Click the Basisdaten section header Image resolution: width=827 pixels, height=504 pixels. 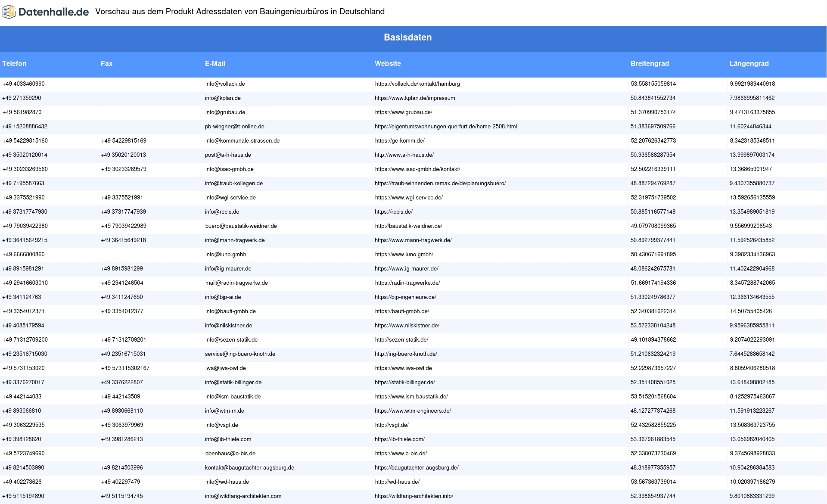[407, 37]
